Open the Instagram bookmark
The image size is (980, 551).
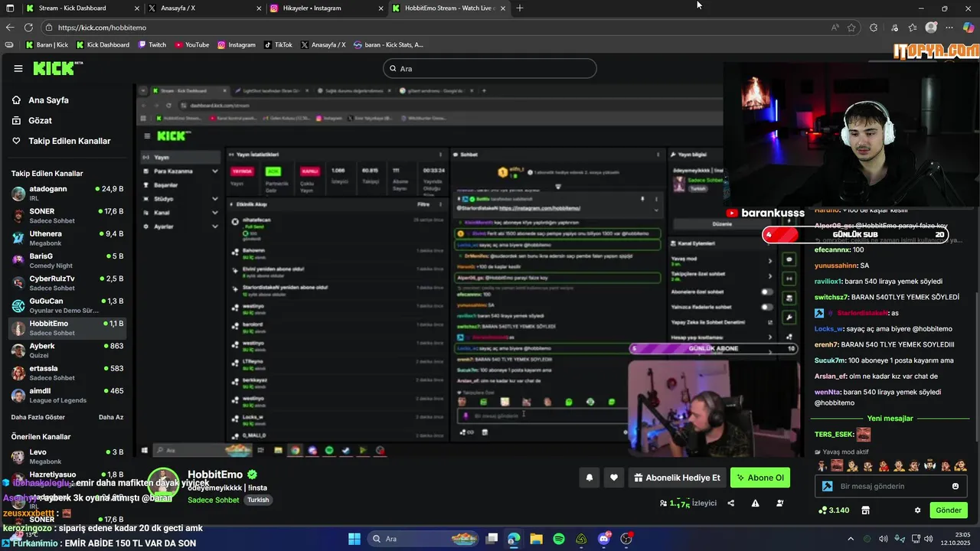pyautogui.click(x=236, y=44)
